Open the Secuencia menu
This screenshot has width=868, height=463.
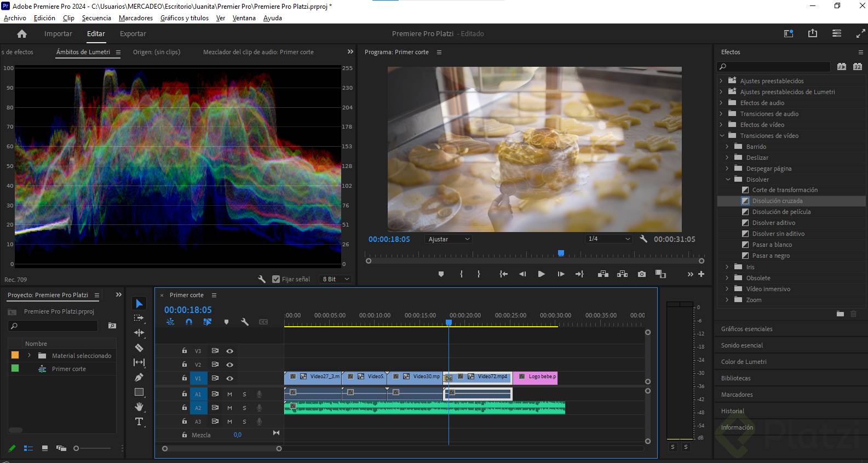tap(96, 18)
